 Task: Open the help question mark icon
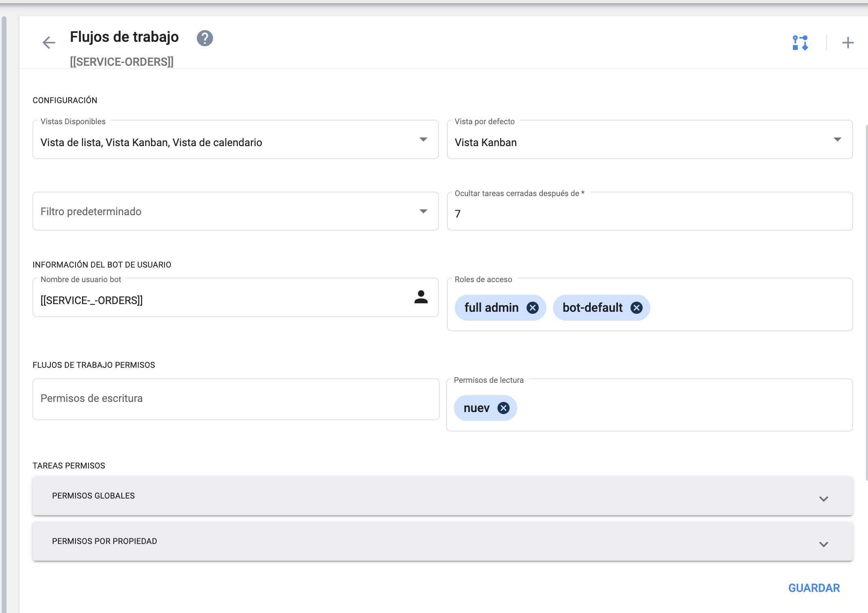coord(205,38)
